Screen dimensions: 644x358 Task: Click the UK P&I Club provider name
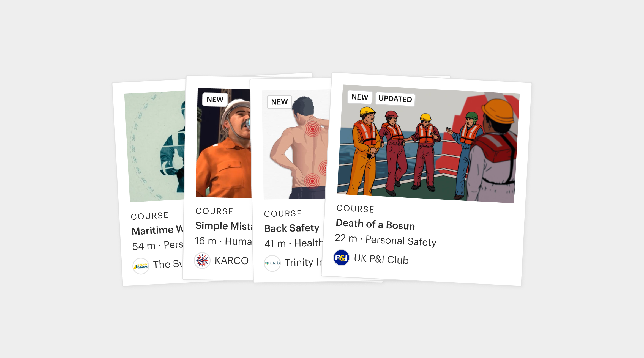pos(381,259)
